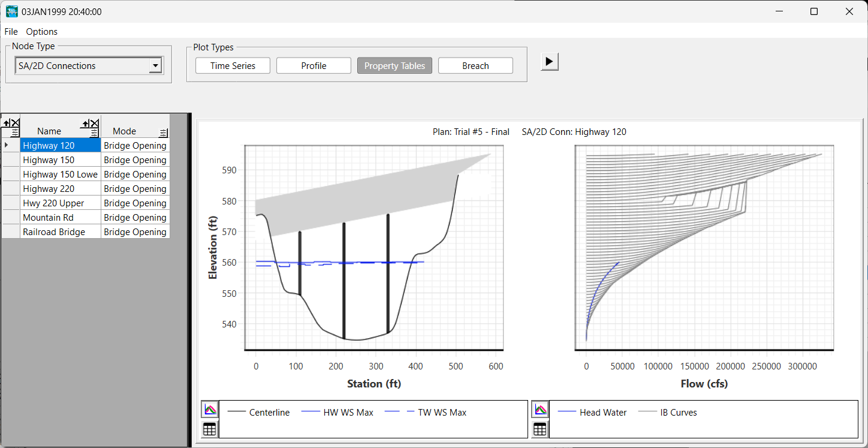Click the HEC-RAS app icon in title bar
Image resolution: width=868 pixels, height=448 pixels.
coord(11,11)
